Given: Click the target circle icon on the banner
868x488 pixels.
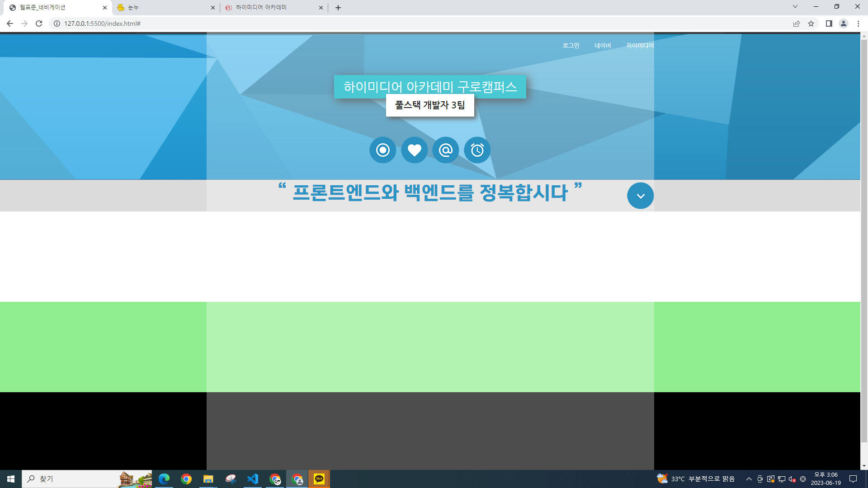Looking at the screenshot, I should [382, 150].
